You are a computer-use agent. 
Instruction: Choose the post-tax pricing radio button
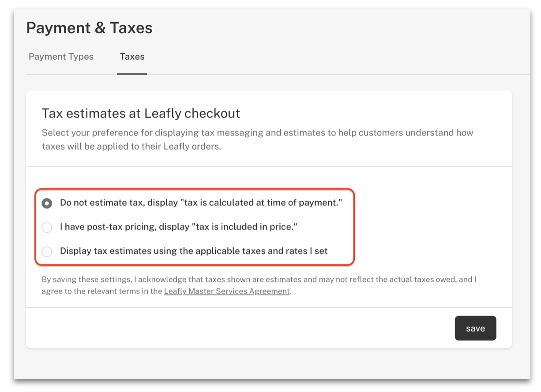pyautogui.click(x=47, y=227)
